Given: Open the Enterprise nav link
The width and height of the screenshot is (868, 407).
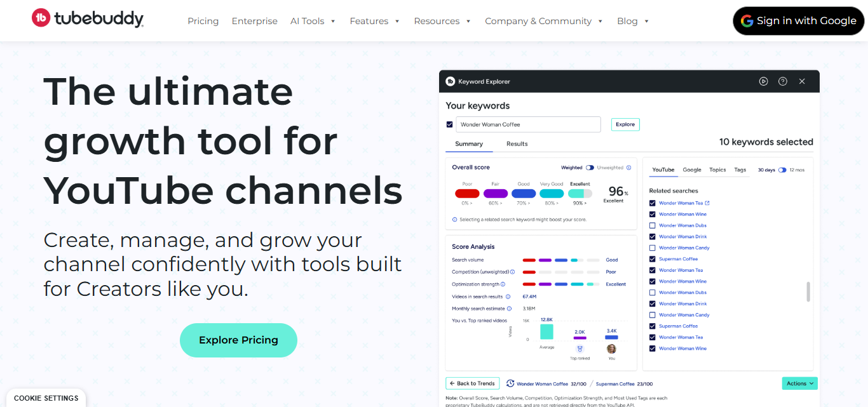Looking at the screenshot, I should pyautogui.click(x=255, y=21).
